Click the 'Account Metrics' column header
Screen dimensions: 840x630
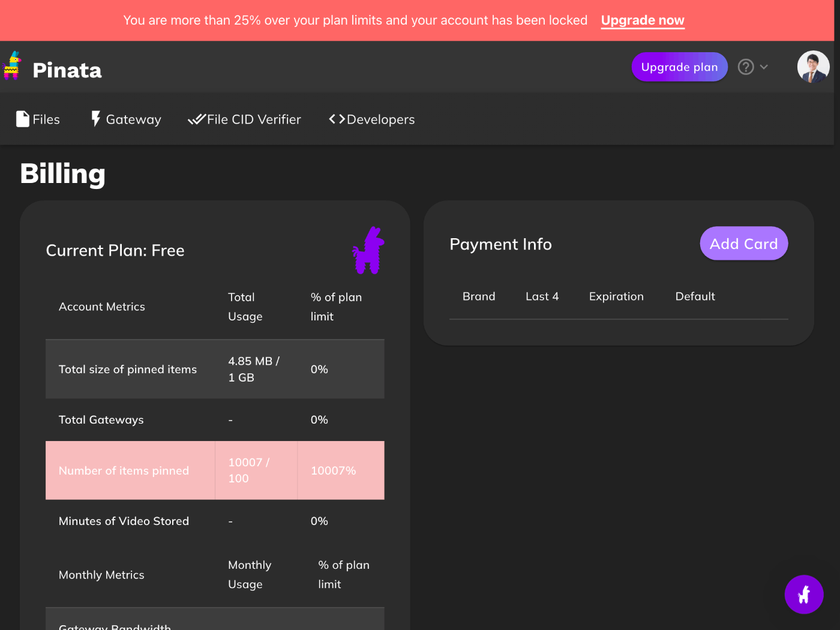pos(102,307)
